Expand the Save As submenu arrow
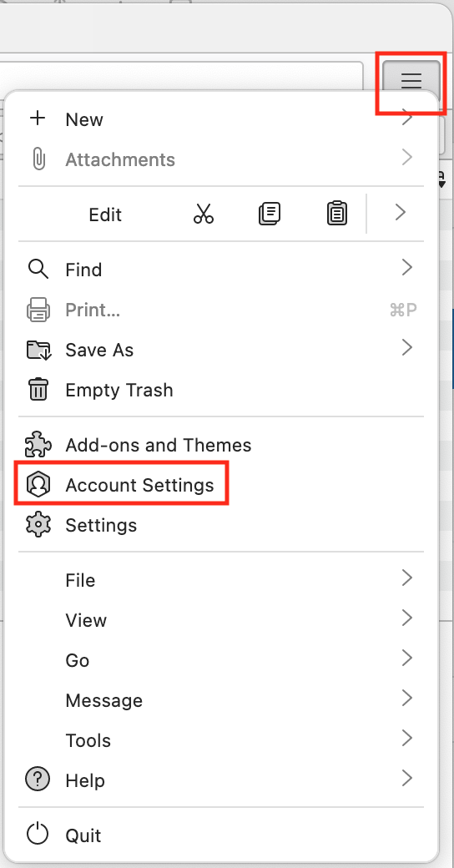 tap(407, 348)
